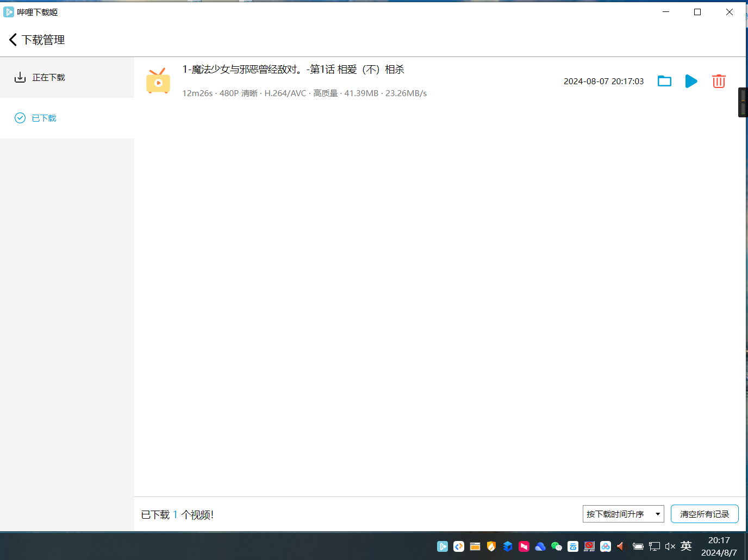Click the yellow TV video thumbnail icon
The height and width of the screenshot is (560, 748).
point(158,81)
